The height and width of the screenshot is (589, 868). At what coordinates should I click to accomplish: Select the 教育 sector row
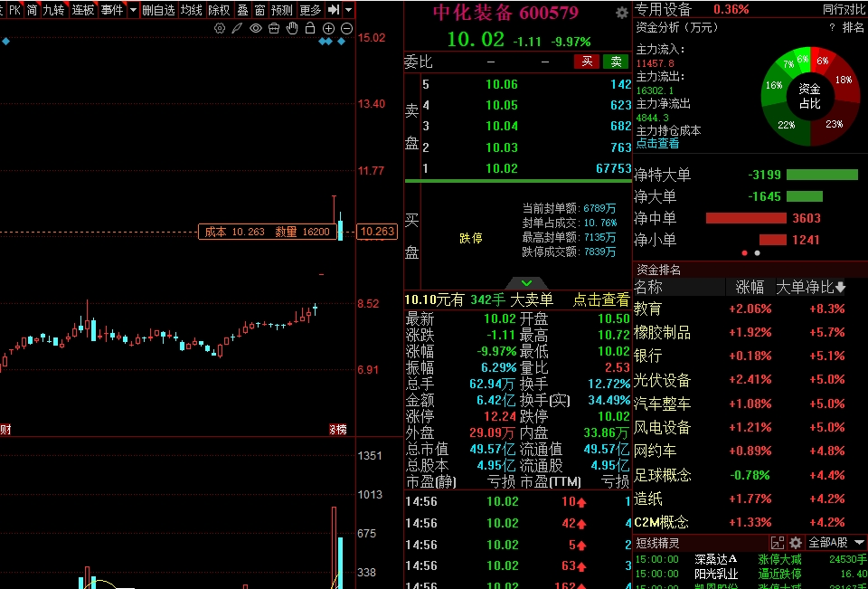coord(750,309)
